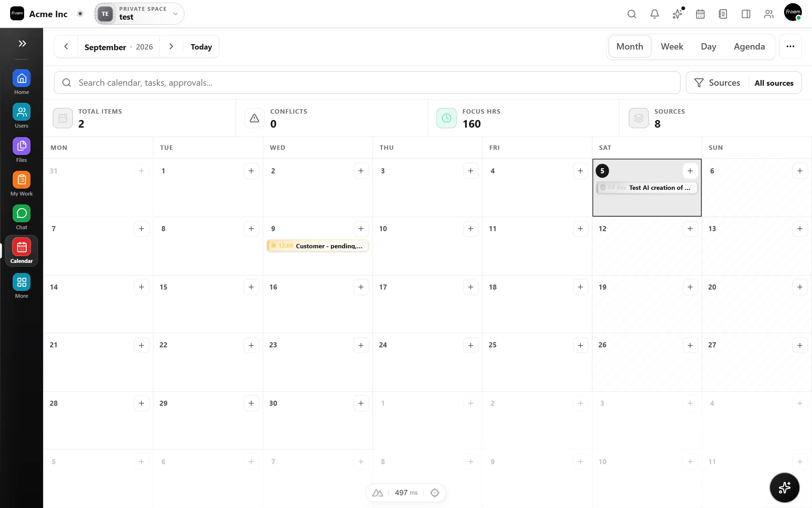Open AI sparkle icon in top bar
The height and width of the screenshot is (508, 812).
(x=677, y=14)
